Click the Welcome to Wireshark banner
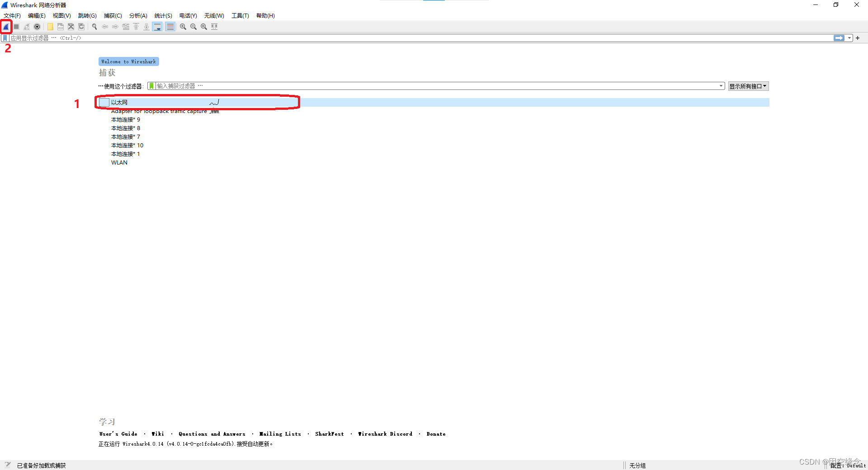The height and width of the screenshot is (470, 868). pyautogui.click(x=129, y=61)
